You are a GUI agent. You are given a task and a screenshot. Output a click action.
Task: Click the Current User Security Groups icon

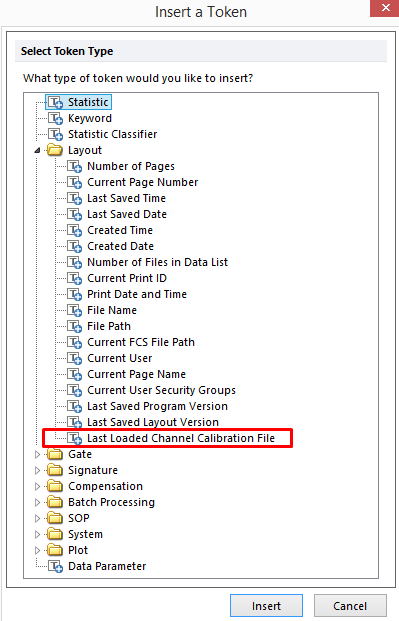point(74,390)
